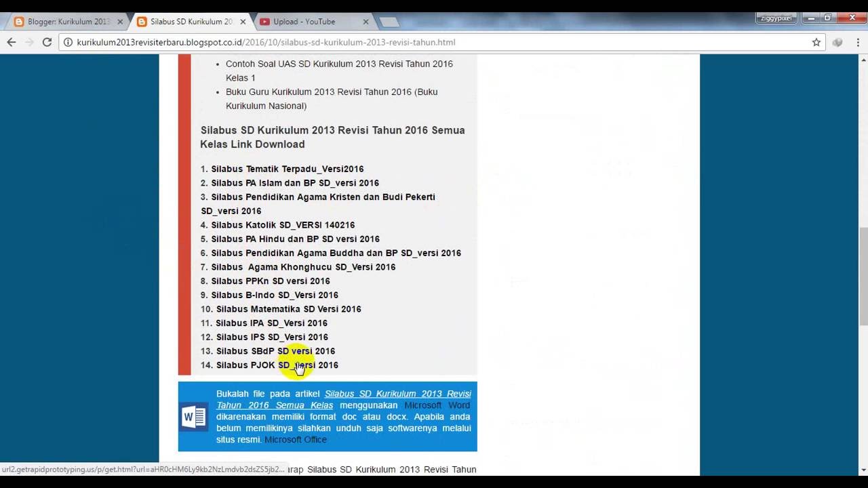Open Silabus IPA SD_Versi 2016 link
This screenshot has width=868, height=488.
(x=271, y=323)
